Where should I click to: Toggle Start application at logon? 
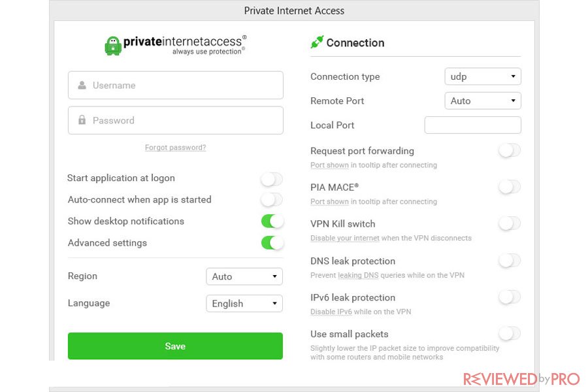pos(272,179)
